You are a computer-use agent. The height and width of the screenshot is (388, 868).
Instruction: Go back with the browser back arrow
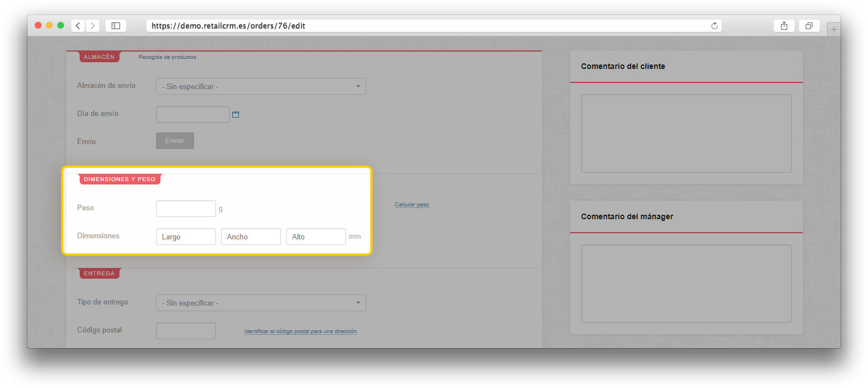78,26
